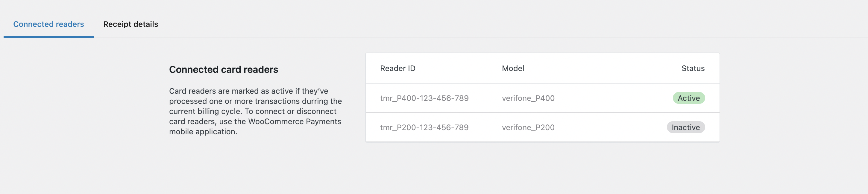Click the Reader ID column header
The width and height of the screenshot is (868, 194).
click(x=397, y=69)
